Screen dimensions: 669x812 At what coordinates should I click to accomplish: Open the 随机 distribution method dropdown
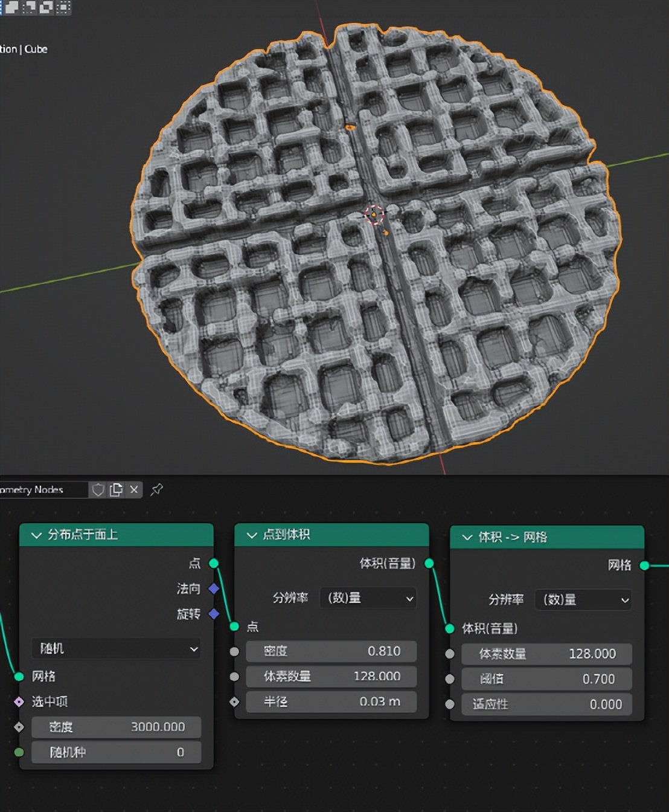point(116,648)
